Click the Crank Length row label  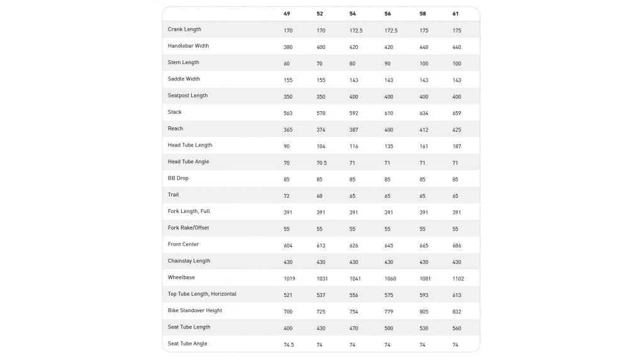click(x=184, y=30)
